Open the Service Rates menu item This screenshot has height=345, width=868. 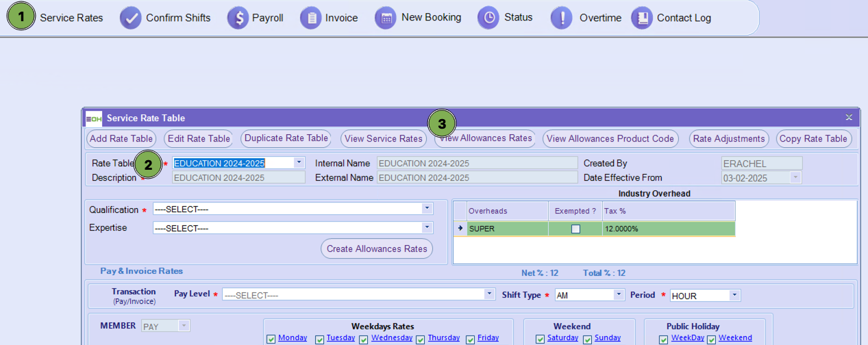[71, 18]
